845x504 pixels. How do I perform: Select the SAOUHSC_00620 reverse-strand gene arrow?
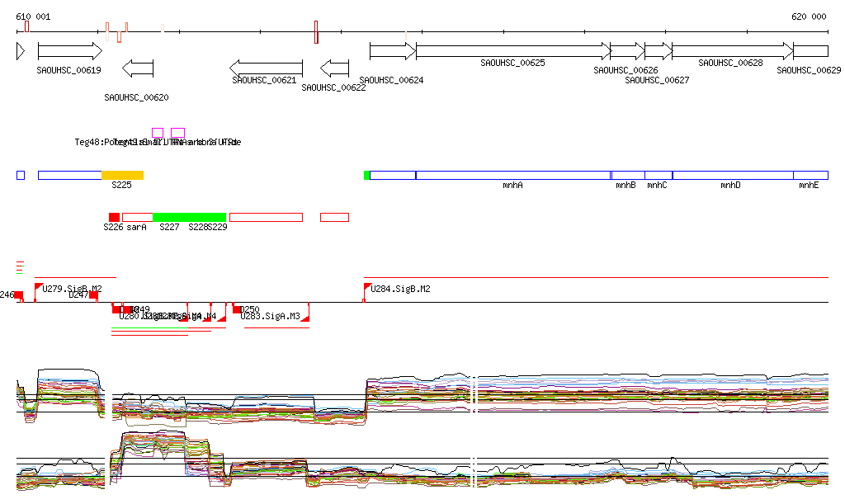138,68
